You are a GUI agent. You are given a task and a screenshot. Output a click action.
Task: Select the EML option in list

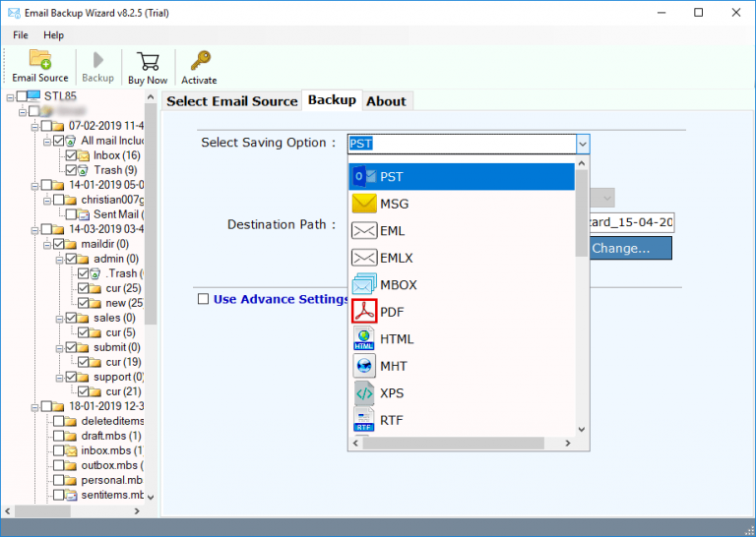[x=392, y=231]
